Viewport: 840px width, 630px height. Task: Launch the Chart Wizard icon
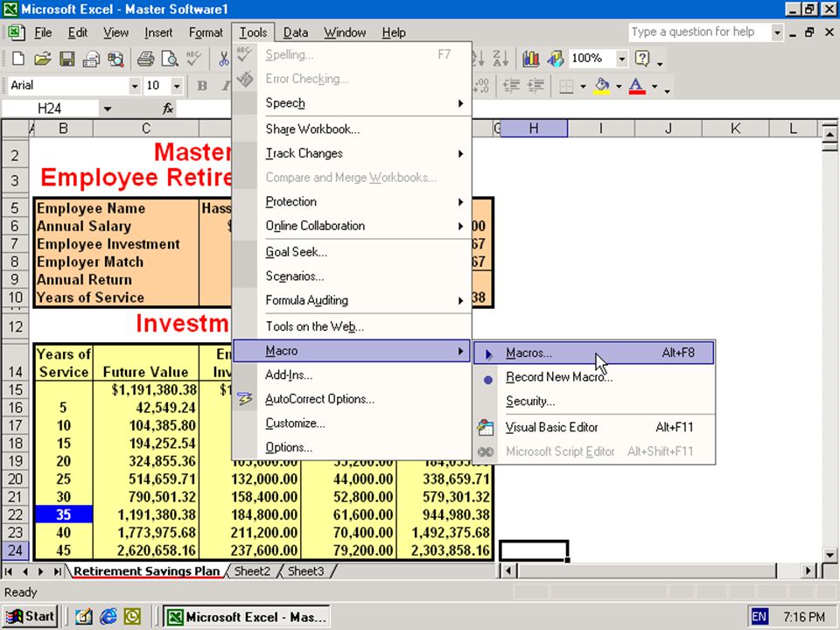click(530, 59)
